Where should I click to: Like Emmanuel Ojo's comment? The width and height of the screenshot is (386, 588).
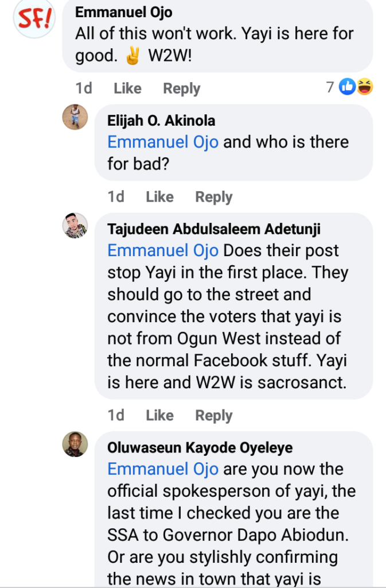[x=127, y=88]
